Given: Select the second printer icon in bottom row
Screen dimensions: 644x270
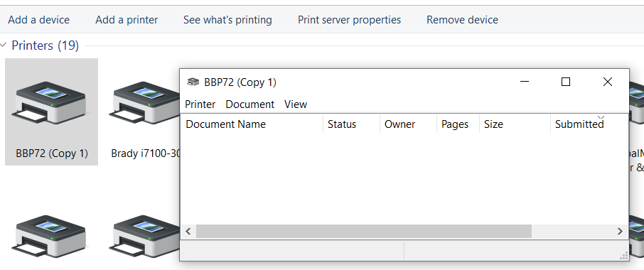Looking at the screenshot, I should pyautogui.click(x=144, y=236).
